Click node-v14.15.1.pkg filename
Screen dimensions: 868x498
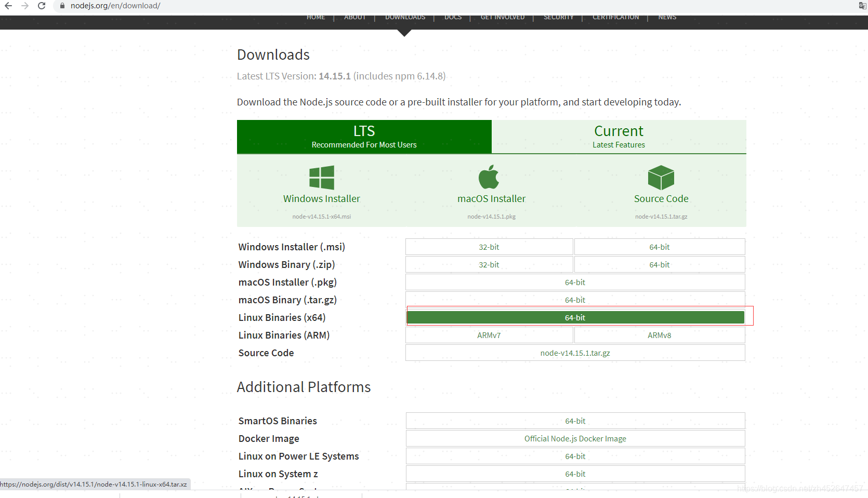(492, 217)
